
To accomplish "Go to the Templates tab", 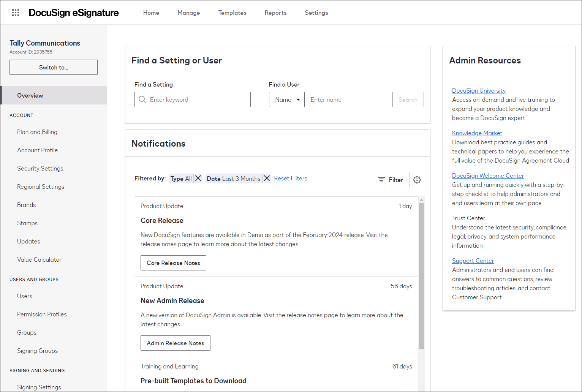I will point(232,13).
